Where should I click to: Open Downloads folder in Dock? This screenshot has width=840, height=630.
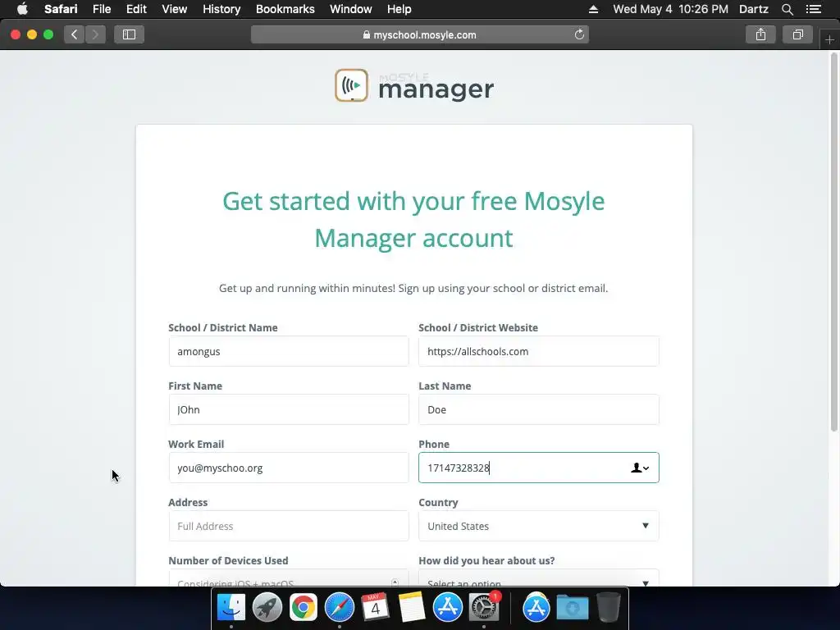[x=572, y=607]
